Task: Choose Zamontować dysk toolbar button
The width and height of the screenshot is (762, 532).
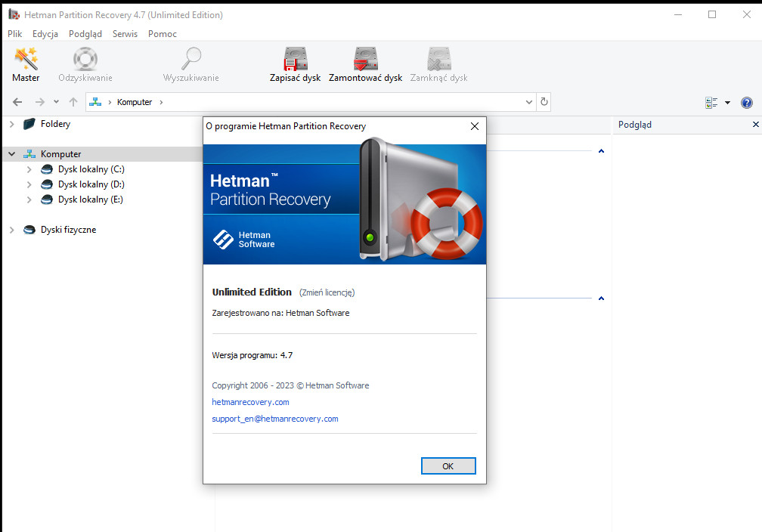Action: click(x=365, y=65)
